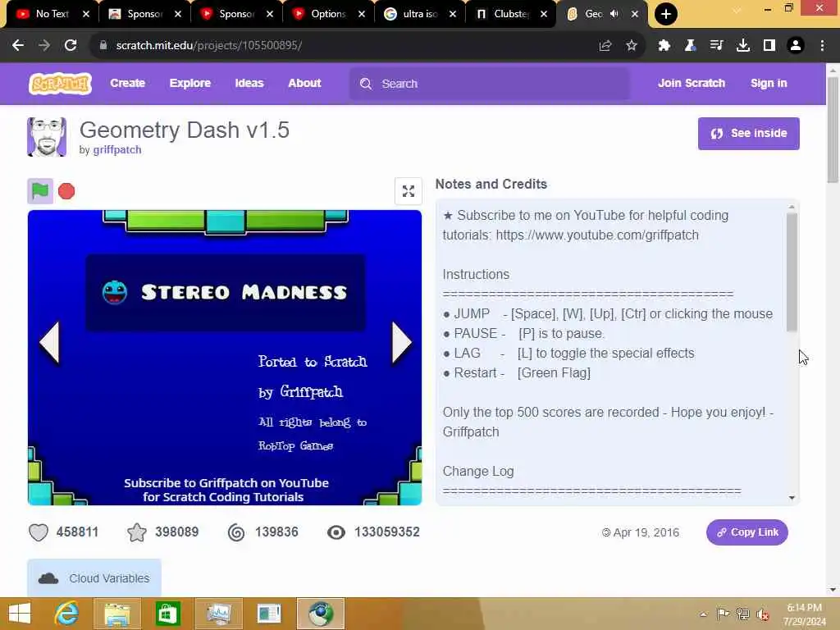The height and width of the screenshot is (630, 840).
Task: Click the tray volume speaker icon
Action: coord(763,614)
